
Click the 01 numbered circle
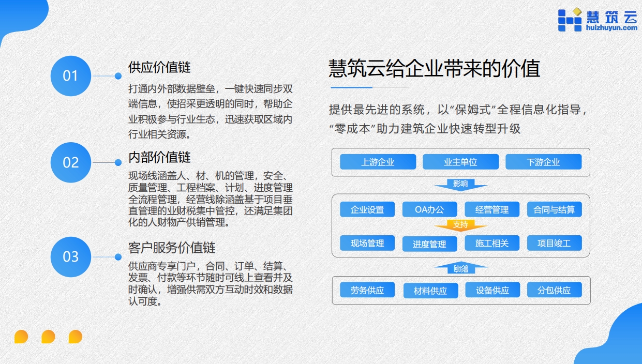(x=70, y=76)
